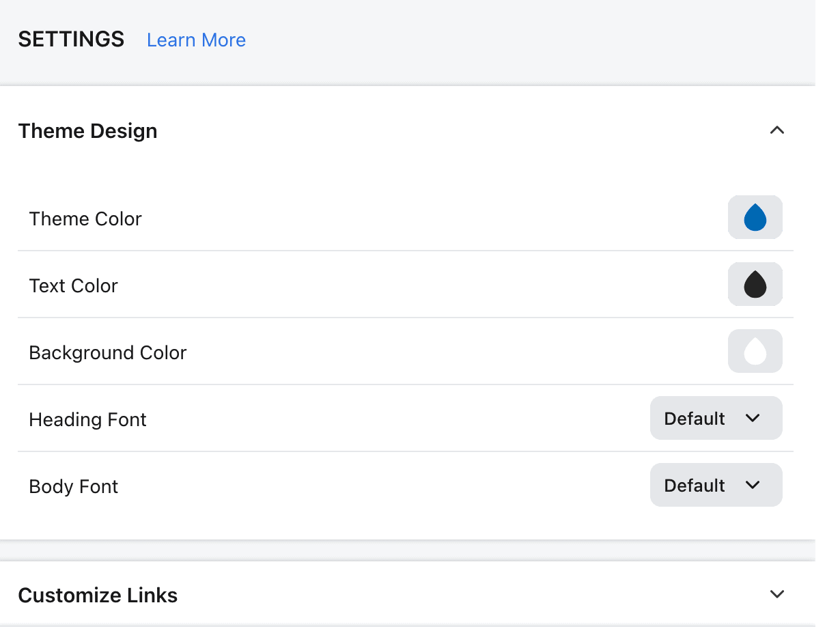Click the Theme Design section title
Image resolution: width=840 pixels, height=631 pixels.
(x=87, y=131)
